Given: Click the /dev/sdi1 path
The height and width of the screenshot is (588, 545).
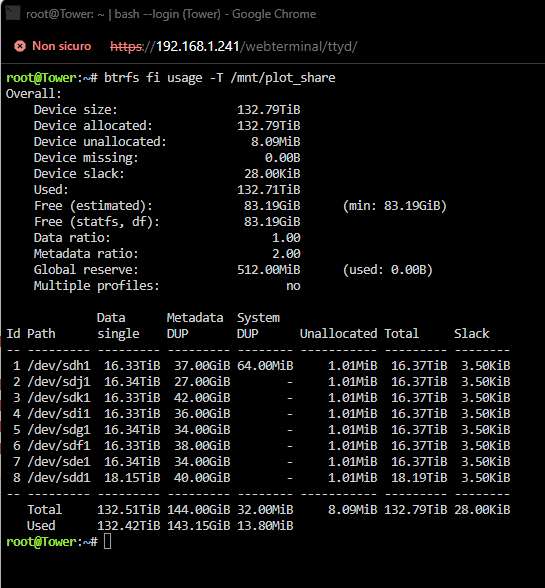Looking at the screenshot, I should tap(59, 414).
